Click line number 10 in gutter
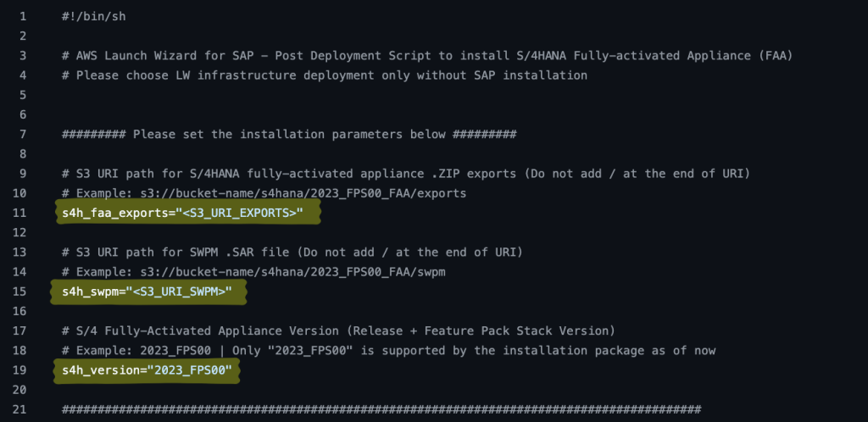868x422 pixels. (x=19, y=193)
